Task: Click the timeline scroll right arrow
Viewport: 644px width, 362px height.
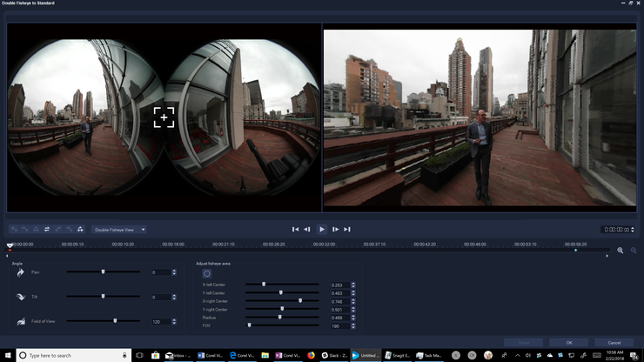Action: (607, 256)
